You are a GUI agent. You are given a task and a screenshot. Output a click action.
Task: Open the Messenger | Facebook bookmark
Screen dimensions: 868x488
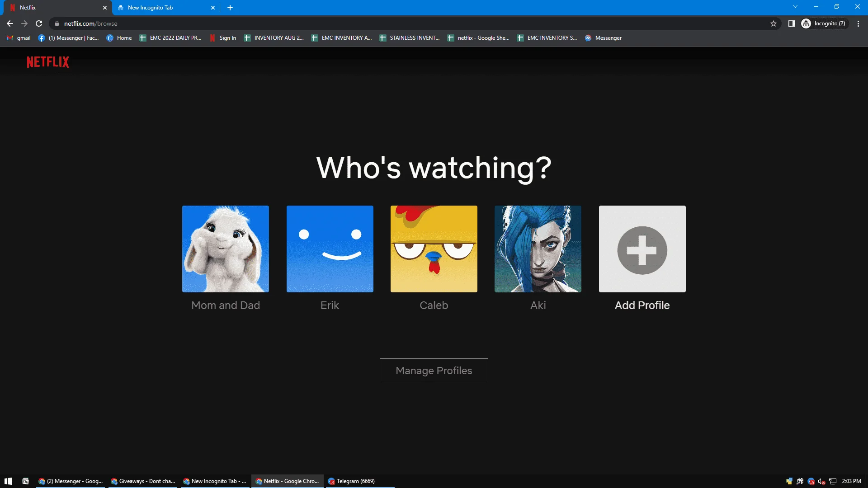[69, 38]
